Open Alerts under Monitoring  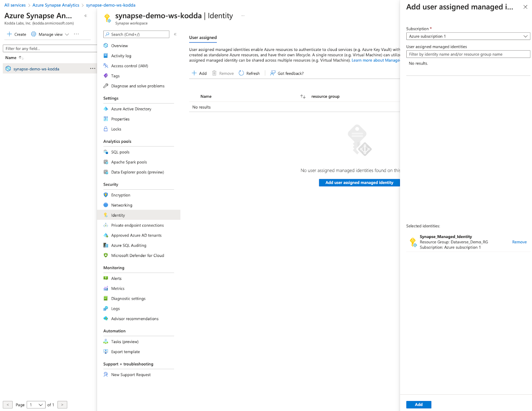116,278
